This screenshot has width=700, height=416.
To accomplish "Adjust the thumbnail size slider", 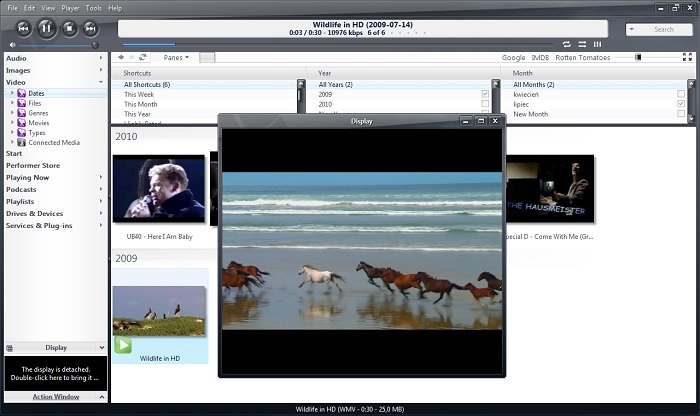I will (640, 57).
